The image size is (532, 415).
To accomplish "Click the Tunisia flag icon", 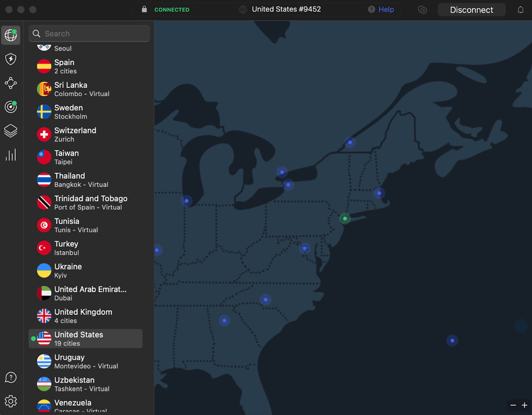I will point(44,225).
